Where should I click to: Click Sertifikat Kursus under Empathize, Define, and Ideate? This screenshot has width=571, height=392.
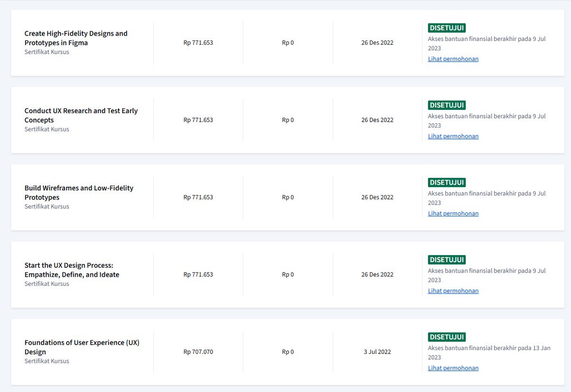pos(47,284)
